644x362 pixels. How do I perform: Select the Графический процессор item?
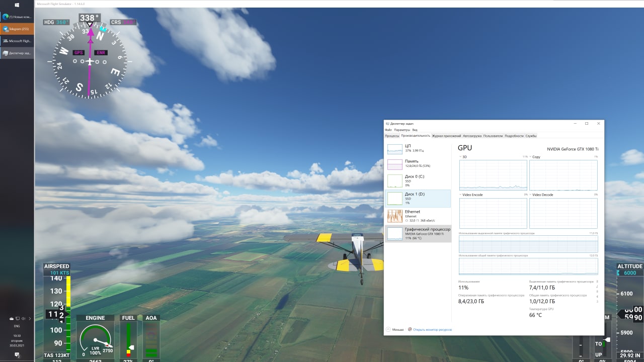418,233
